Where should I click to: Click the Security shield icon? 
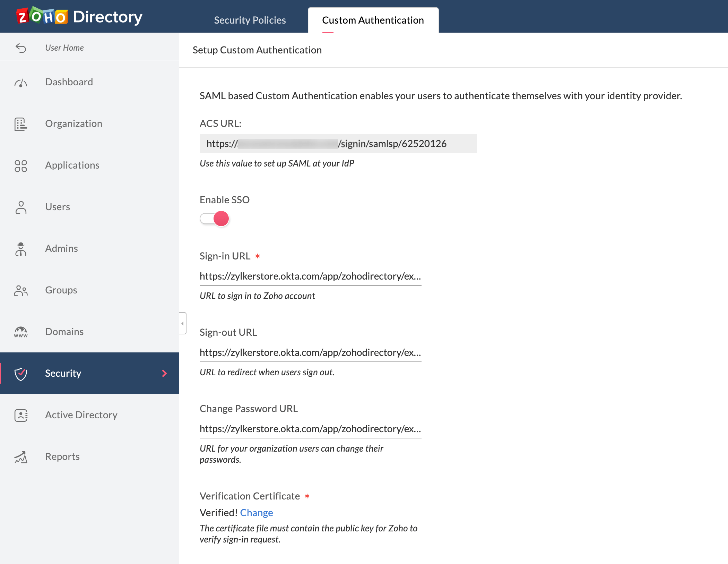(x=20, y=374)
